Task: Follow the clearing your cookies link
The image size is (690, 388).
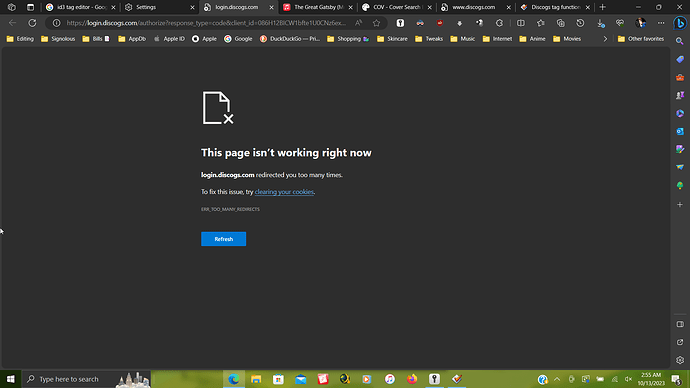Action: [284, 192]
